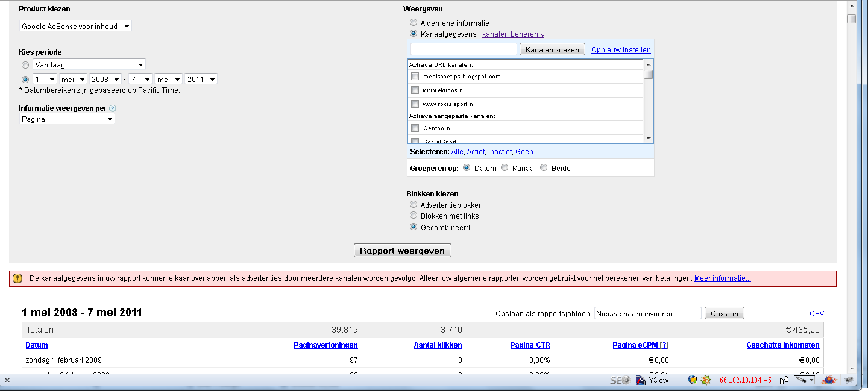
Task: Open the end day dropdown showing 7
Action: pyautogui.click(x=140, y=79)
